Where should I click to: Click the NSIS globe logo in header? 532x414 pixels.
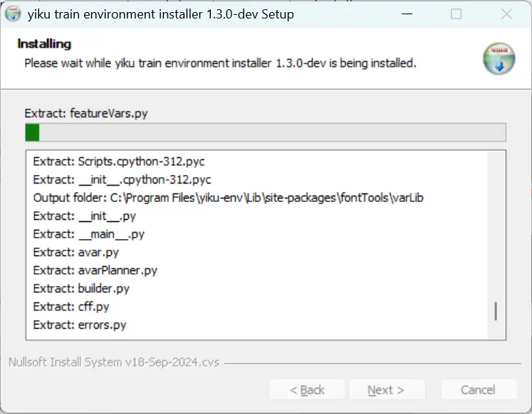point(499,59)
